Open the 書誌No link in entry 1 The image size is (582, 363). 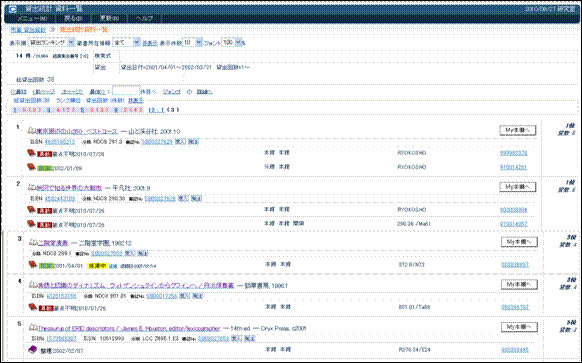(157, 142)
